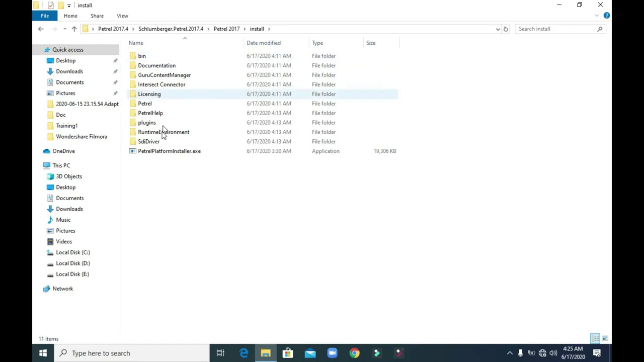Open Training1 folder in sidebar

66,126
